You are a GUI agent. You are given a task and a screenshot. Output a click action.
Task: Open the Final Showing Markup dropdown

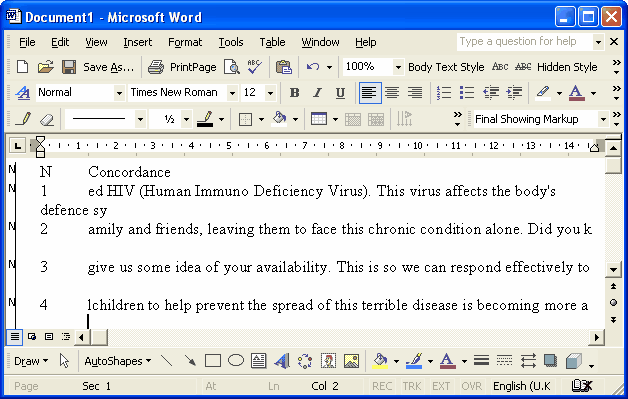tap(603, 119)
